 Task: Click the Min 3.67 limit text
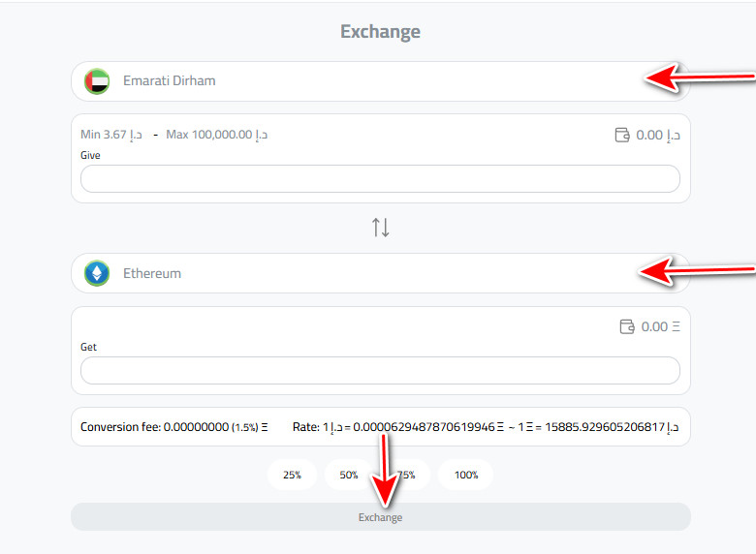point(111,135)
